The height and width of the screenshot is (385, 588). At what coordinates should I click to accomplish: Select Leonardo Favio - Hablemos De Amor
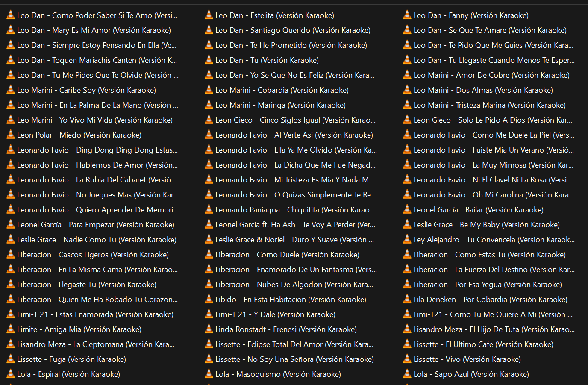point(92,165)
